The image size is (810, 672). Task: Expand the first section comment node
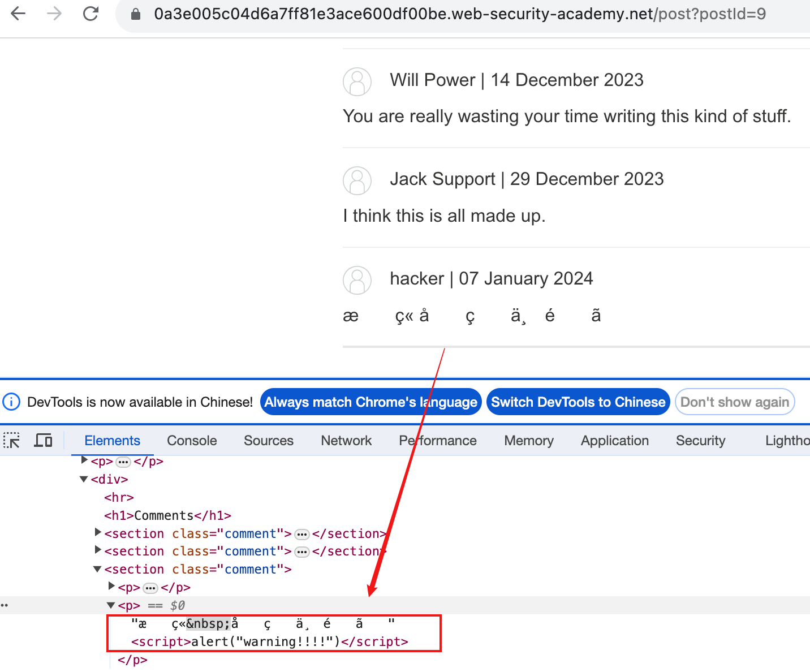click(x=97, y=532)
